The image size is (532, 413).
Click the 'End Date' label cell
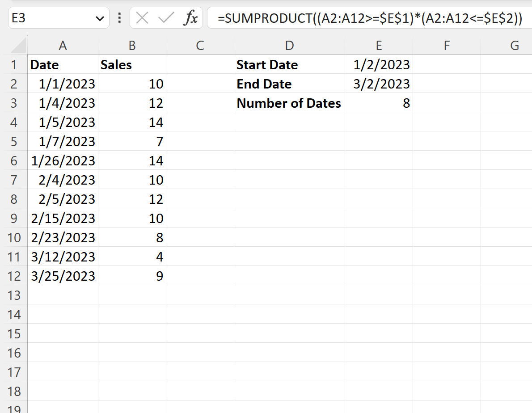(x=289, y=84)
